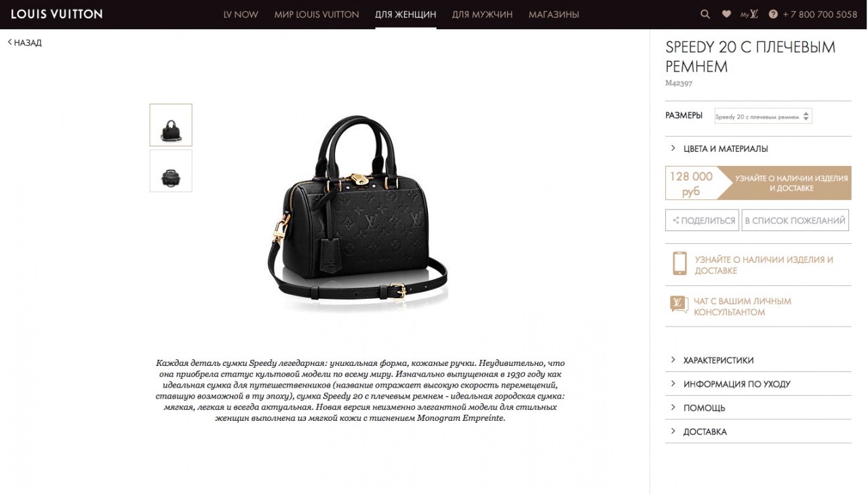Click the Поделиться share button
The width and height of the screenshot is (868, 494).
click(x=703, y=220)
